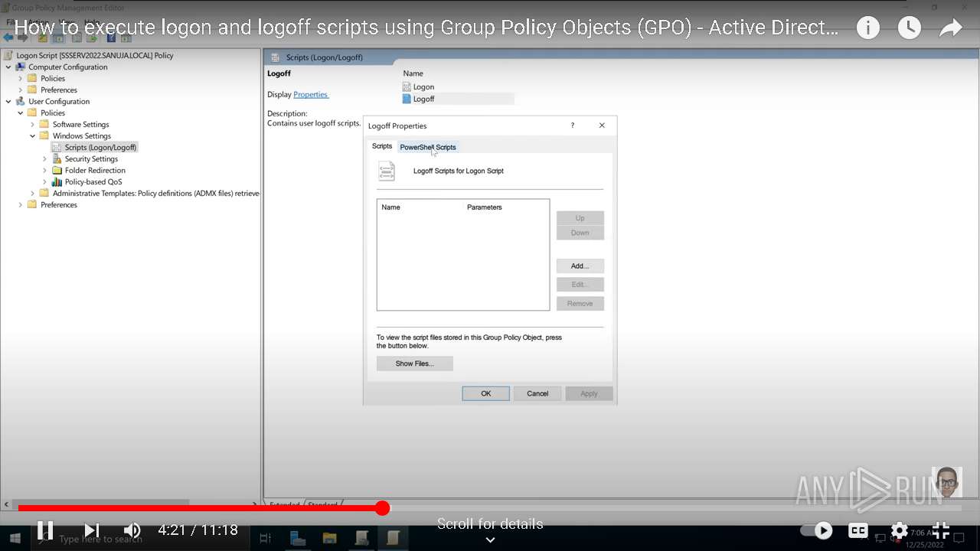
Task: Select Folder Redirection in the tree
Action: (95, 170)
